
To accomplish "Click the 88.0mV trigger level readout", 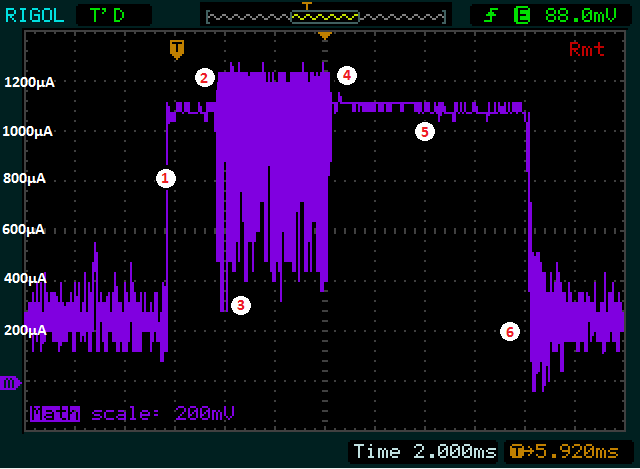I will tap(581, 16).
